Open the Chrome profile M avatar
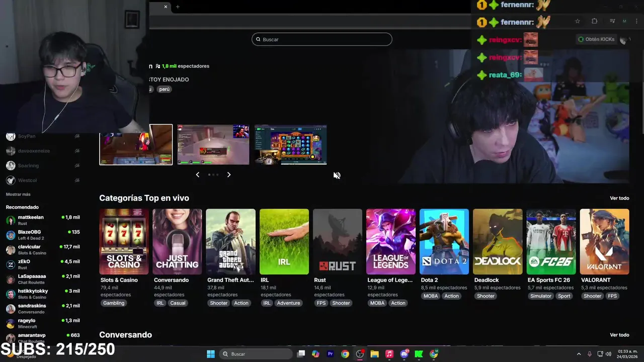The image size is (644, 362). click(x=624, y=21)
